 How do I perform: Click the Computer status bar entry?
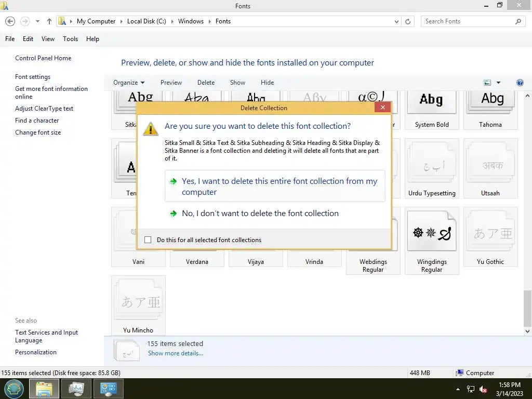(475, 373)
